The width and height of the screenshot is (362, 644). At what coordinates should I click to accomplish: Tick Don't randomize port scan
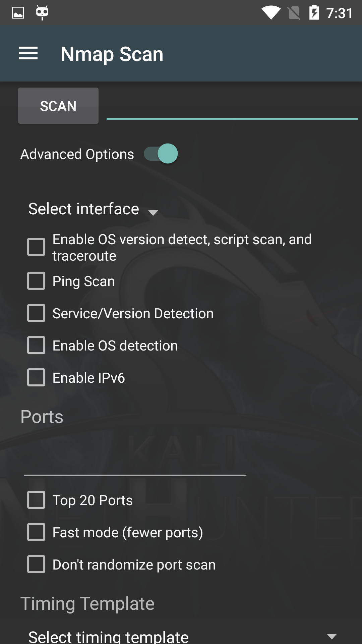[x=36, y=564]
